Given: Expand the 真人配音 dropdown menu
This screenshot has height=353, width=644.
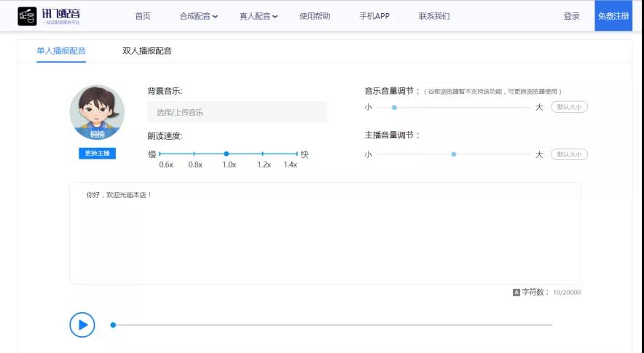Looking at the screenshot, I should (x=259, y=16).
